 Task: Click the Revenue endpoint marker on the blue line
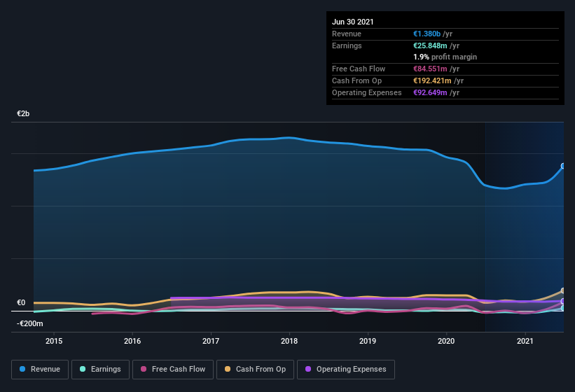point(563,166)
